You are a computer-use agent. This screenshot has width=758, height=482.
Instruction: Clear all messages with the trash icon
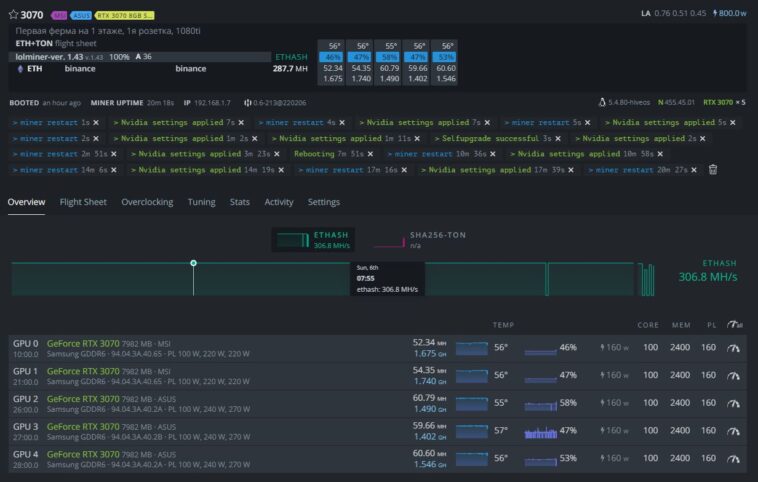(713, 170)
